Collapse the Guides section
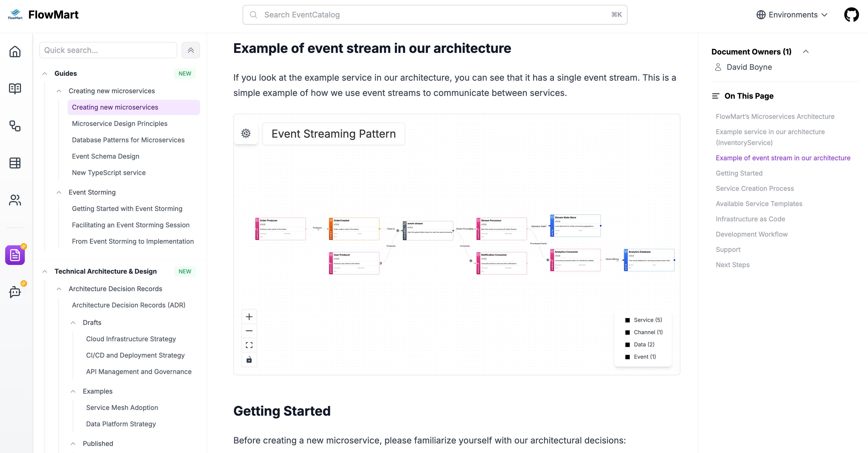 [45, 73]
